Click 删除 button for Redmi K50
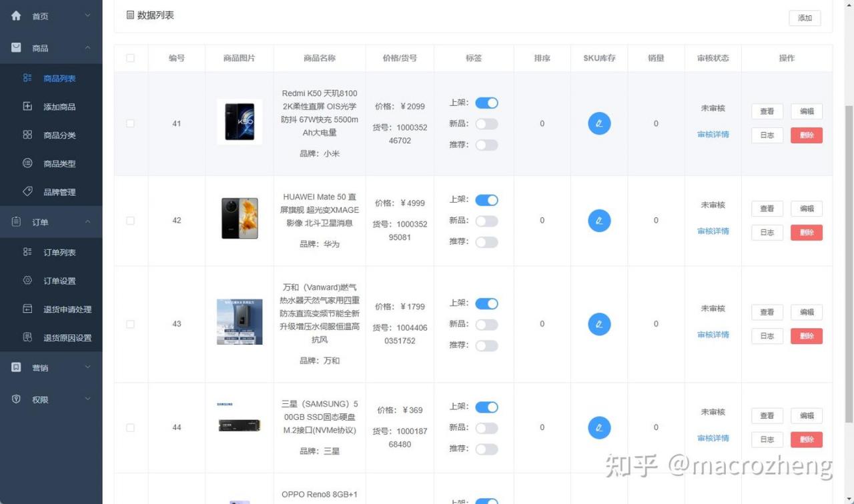 tap(807, 135)
